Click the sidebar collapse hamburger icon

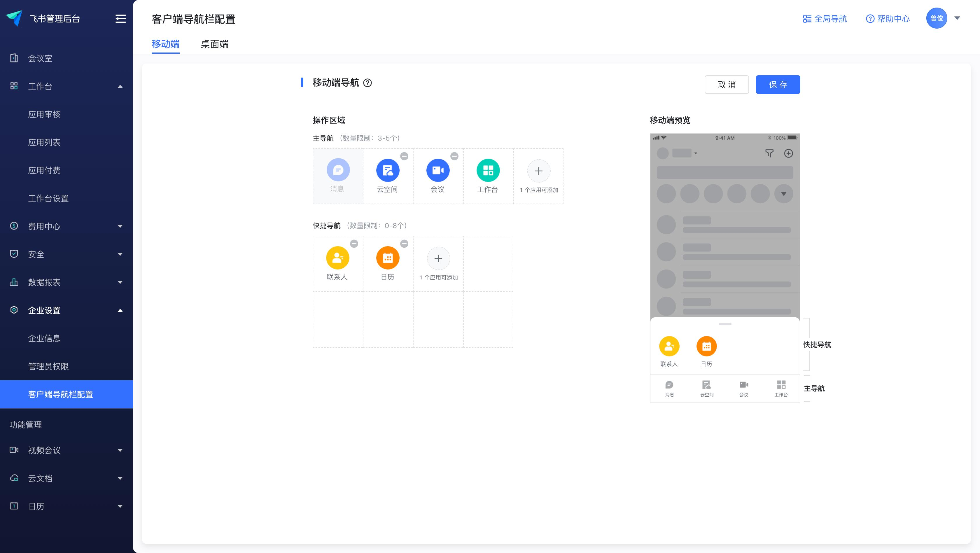click(120, 19)
